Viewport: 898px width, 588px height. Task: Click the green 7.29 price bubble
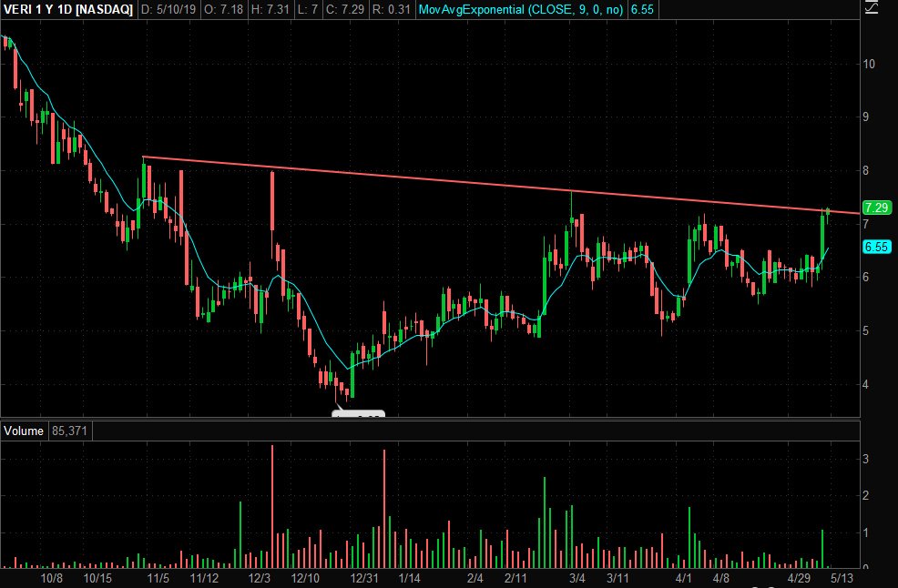(x=875, y=207)
